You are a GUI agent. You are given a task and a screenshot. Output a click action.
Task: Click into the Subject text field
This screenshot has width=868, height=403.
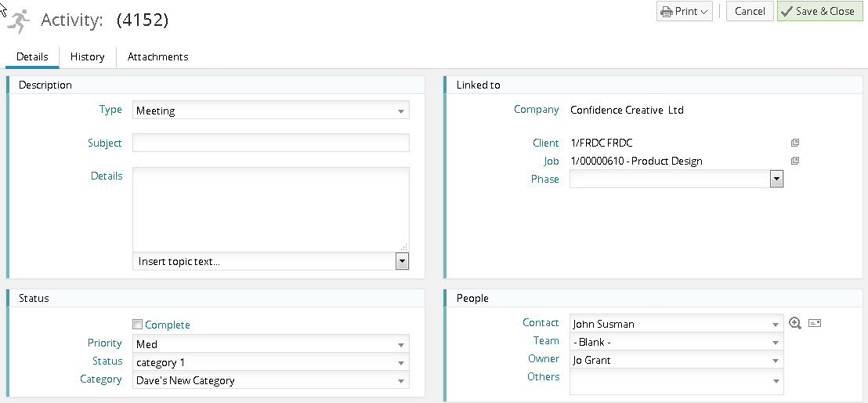[x=270, y=143]
